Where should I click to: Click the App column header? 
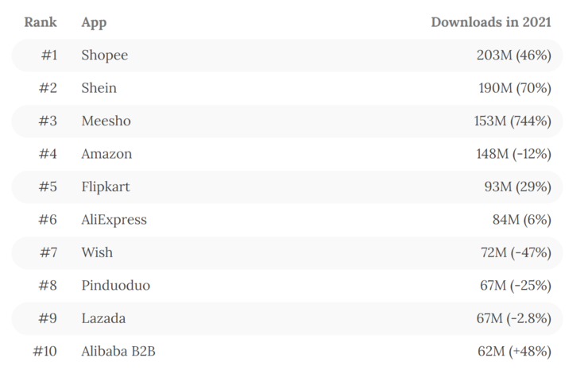click(94, 22)
